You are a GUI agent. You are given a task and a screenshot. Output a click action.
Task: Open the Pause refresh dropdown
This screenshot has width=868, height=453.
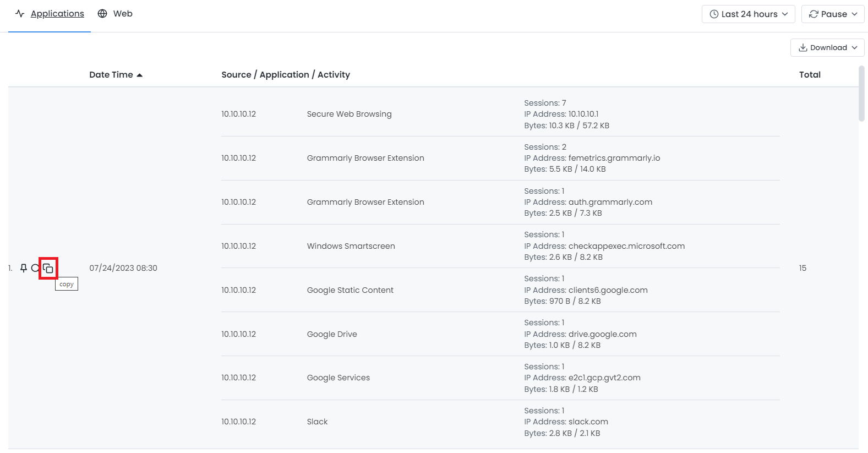[833, 14]
